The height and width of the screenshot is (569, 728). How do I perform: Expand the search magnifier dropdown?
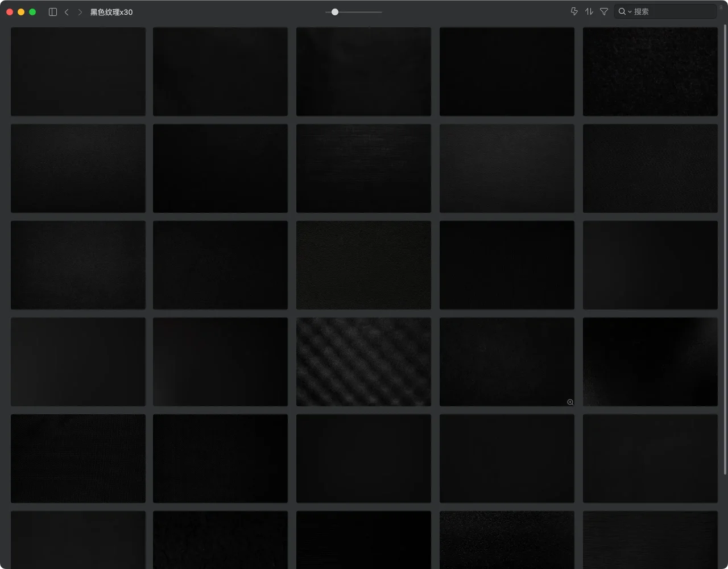tap(625, 11)
